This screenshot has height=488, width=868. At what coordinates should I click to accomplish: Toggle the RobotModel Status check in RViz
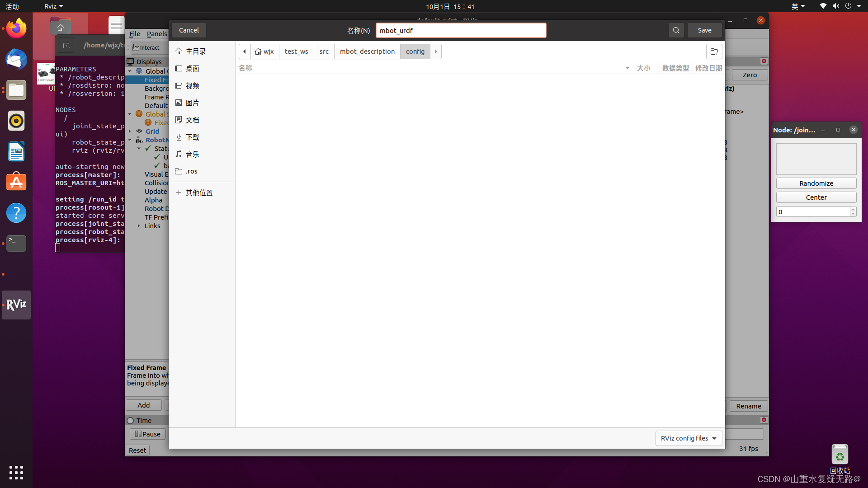point(148,149)
